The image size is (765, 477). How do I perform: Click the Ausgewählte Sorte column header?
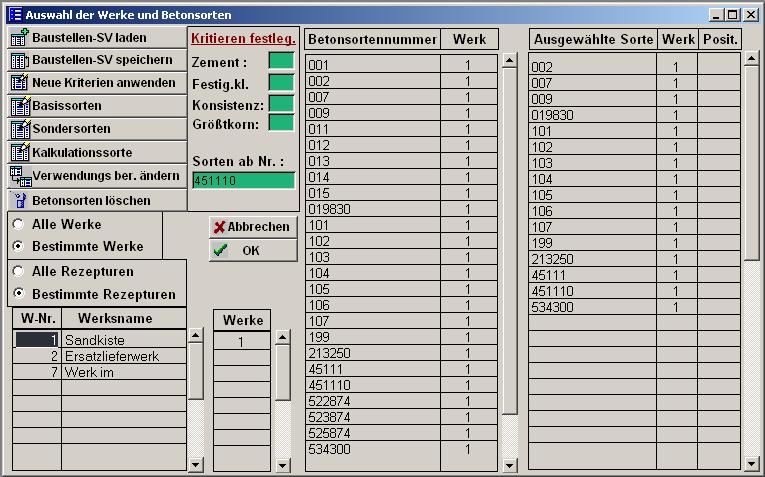[593, 39]
